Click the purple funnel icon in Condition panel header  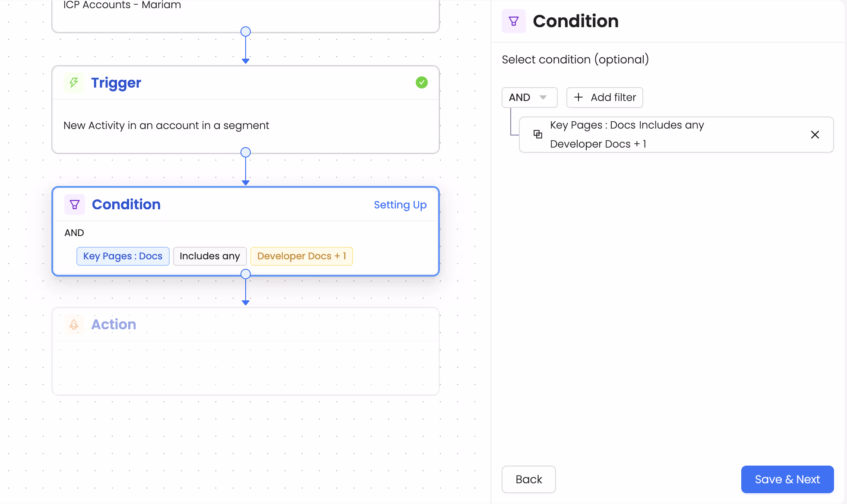tap(514, 21)
